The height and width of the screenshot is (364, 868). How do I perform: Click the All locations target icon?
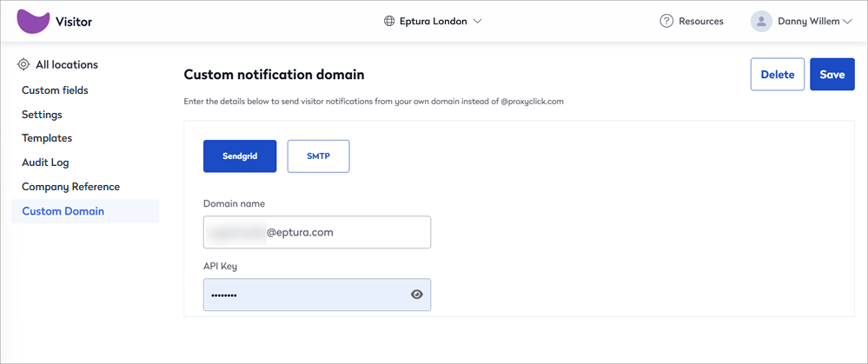click(x=23, y=64)
